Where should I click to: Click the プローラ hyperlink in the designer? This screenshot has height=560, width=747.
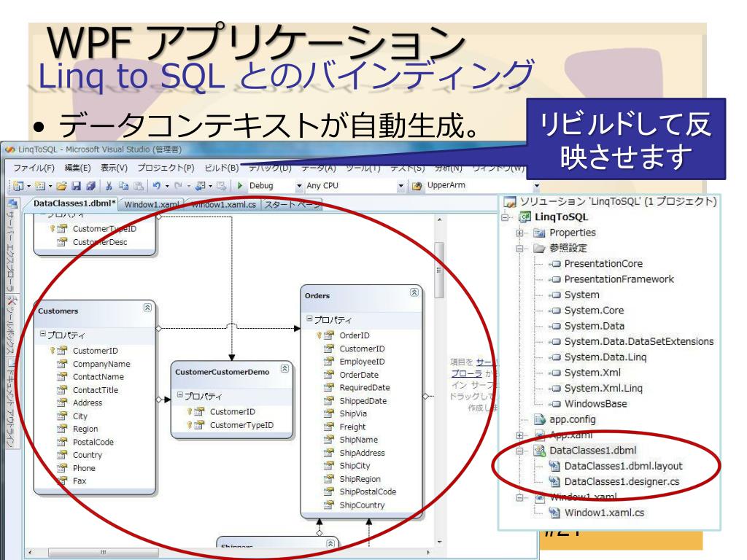pos(466,374)
